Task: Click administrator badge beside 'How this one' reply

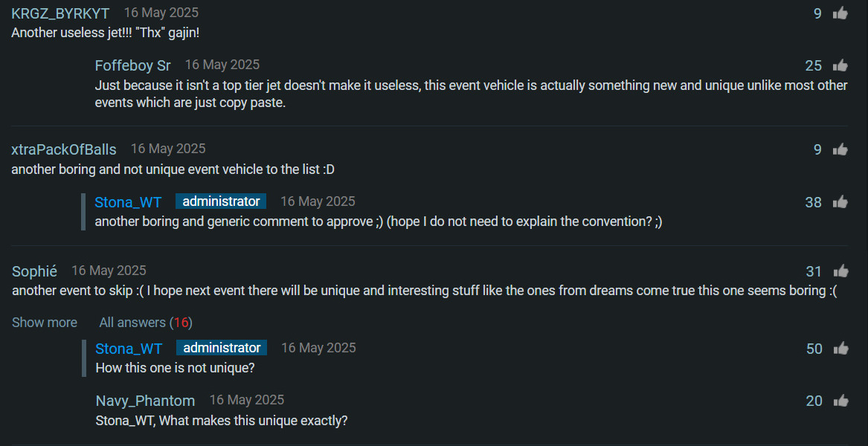Action: tap(222, 347)
